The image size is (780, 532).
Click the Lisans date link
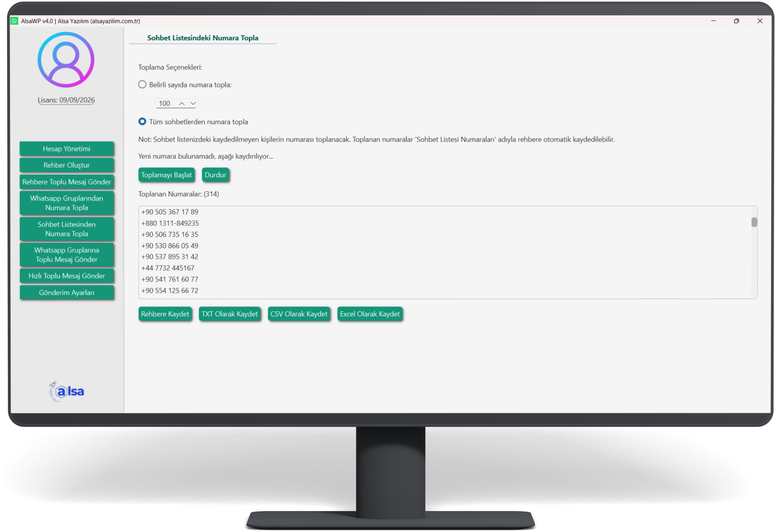[66, 100]
